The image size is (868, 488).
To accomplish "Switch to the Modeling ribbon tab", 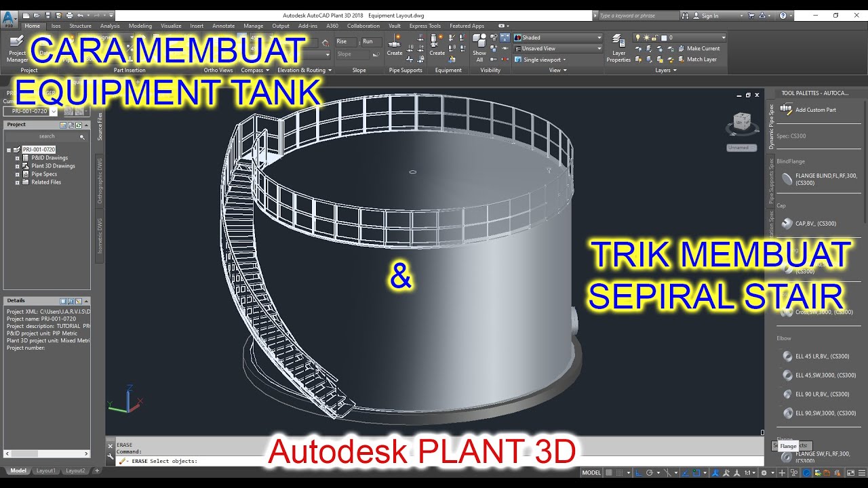I will tap(140, 26).
